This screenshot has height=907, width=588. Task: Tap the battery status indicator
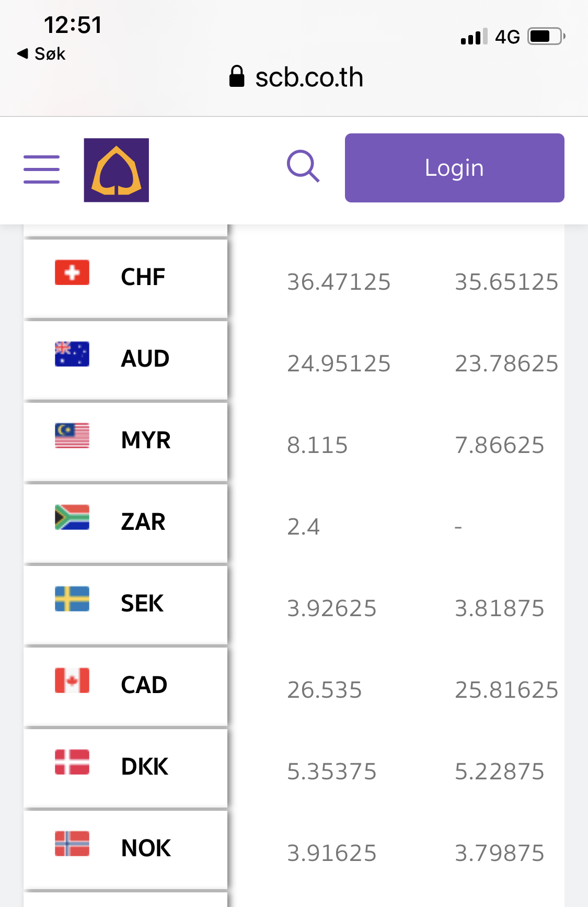tap(546, 37)
